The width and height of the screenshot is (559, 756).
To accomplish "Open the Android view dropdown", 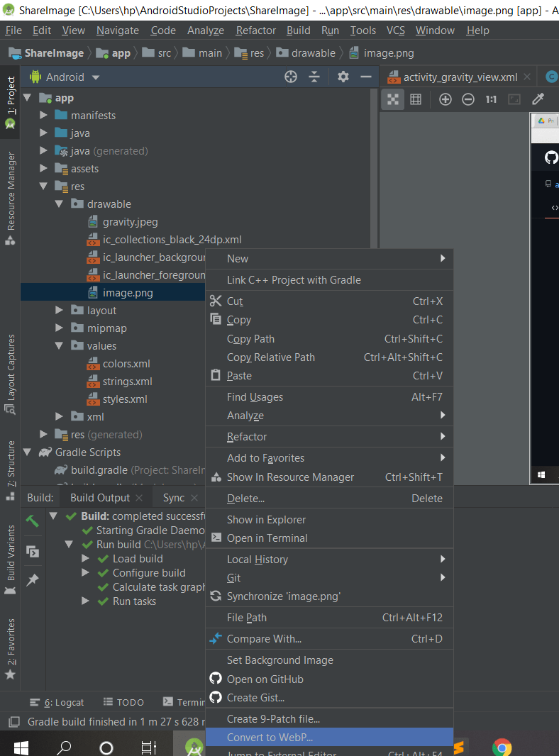I will [96, 77].
